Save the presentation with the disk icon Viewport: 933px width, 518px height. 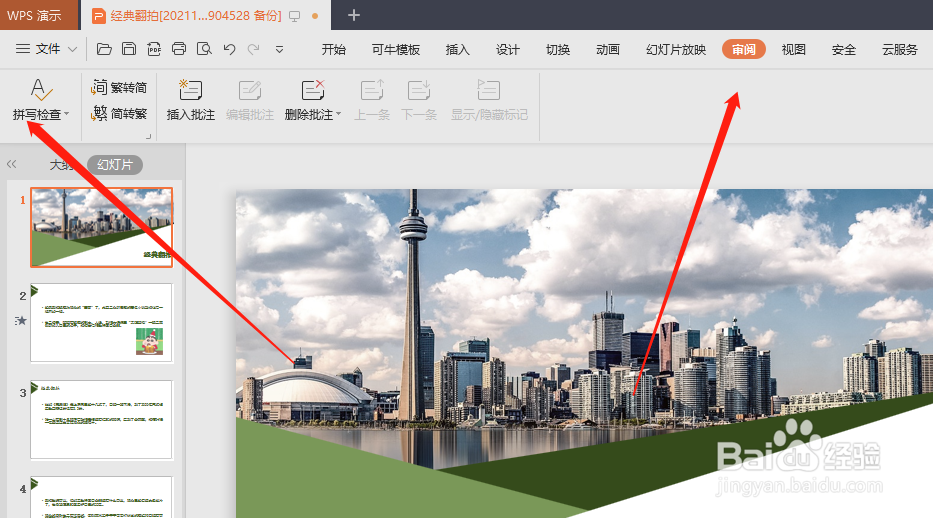129,49
